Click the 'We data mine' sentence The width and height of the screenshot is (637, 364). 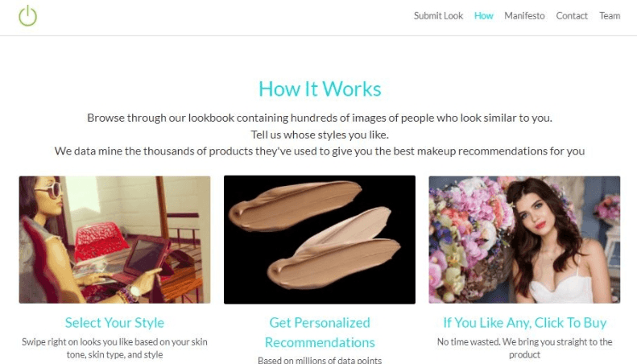point(320,151)
